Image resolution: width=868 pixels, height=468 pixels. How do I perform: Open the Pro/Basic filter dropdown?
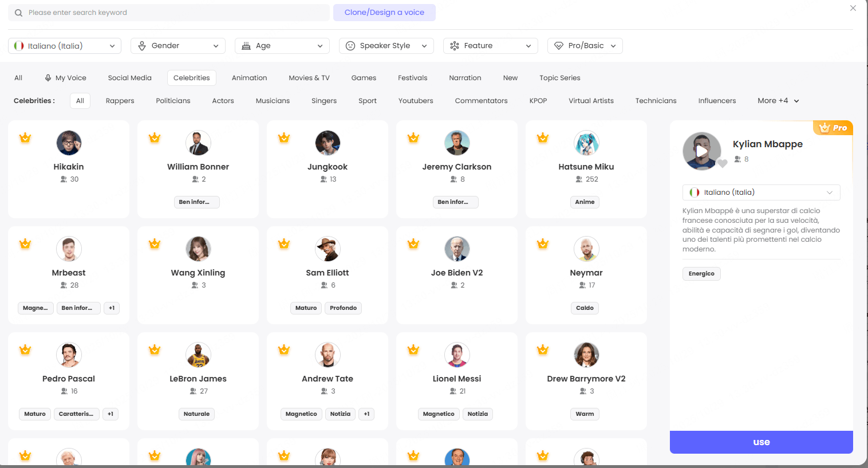pyautogui.click(x=585, y=46)
